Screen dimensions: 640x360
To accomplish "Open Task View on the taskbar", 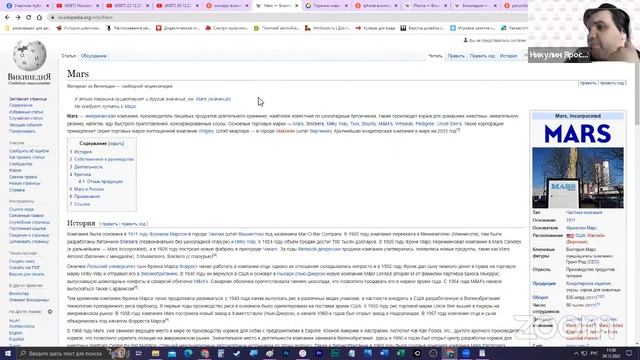I will pyautogui.click(x=138, y=353).
